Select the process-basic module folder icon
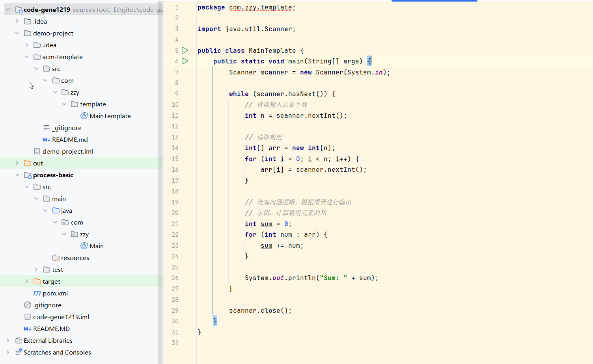Viewport: 593px width, 364px height. click(28, 175)
